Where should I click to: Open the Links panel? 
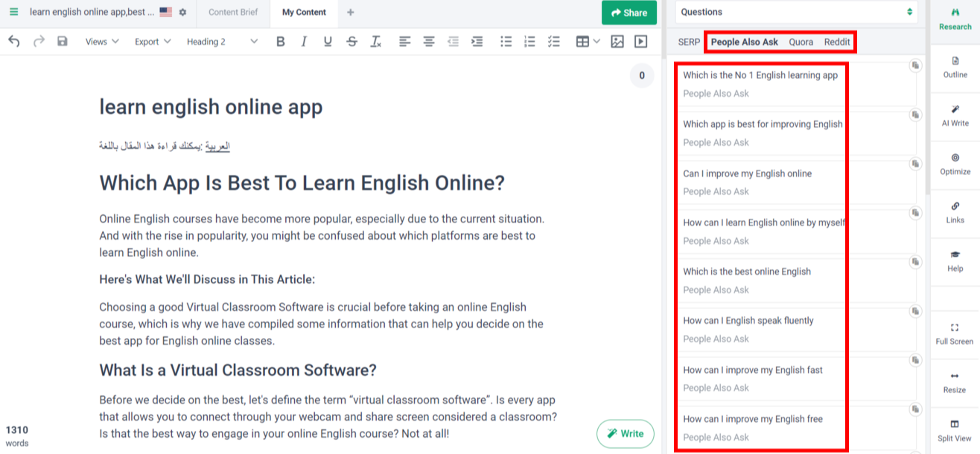954,214
